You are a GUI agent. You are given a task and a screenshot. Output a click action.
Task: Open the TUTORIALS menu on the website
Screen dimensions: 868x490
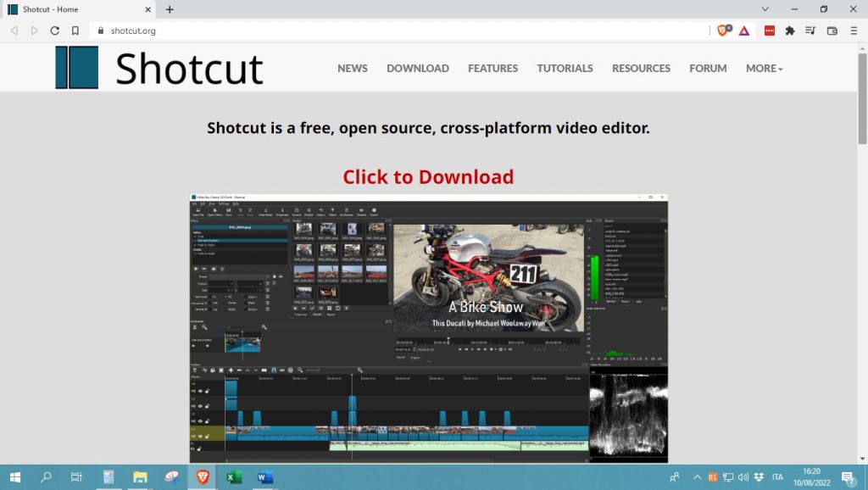[x=565, y=69]
